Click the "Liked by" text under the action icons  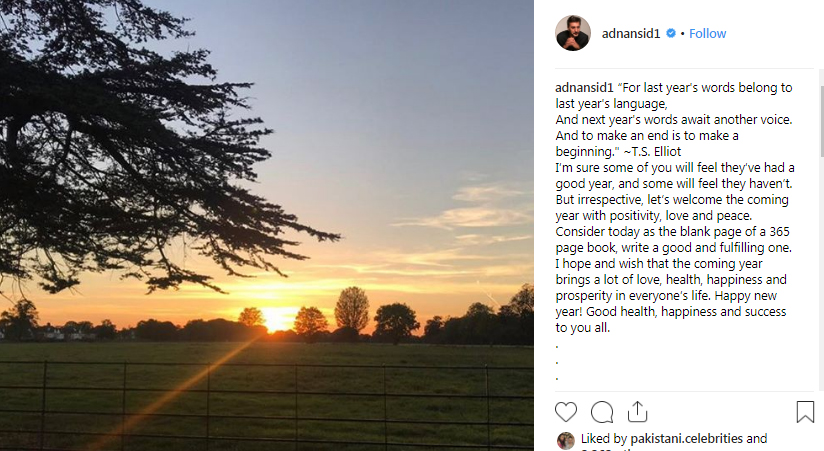pos(604,438)
